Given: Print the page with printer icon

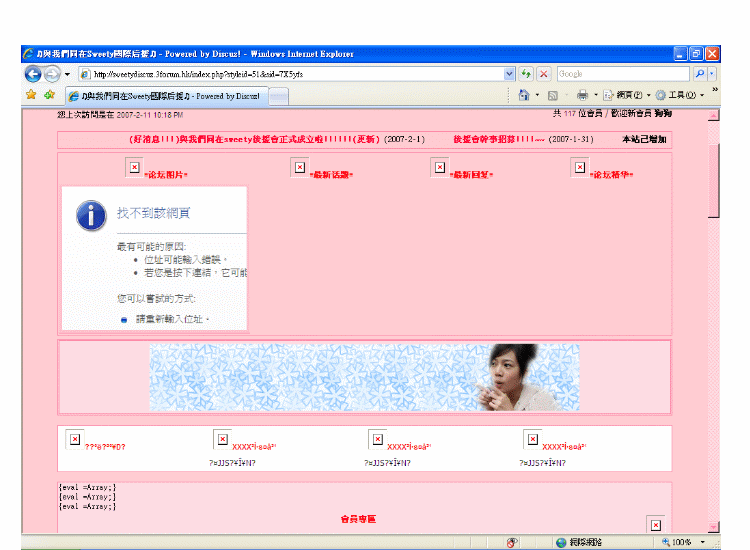Looking at the screenshot, I should coord(582,95).
